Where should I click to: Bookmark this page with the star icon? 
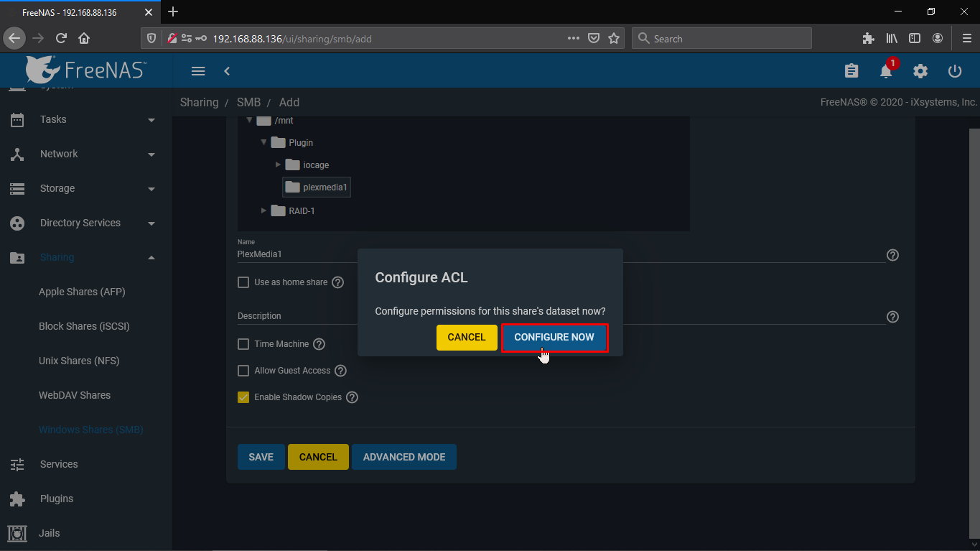tap(614, 39)
